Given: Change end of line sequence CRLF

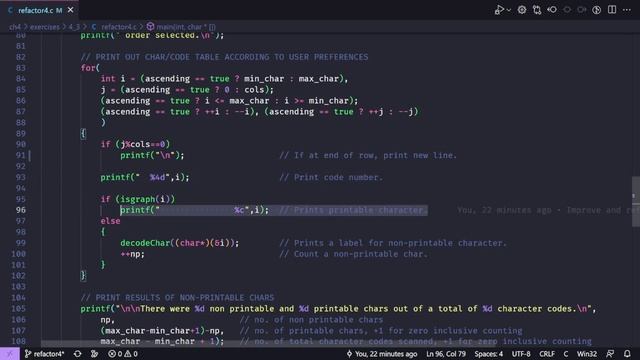Looking at the screenshot, I should click(547, 354).
